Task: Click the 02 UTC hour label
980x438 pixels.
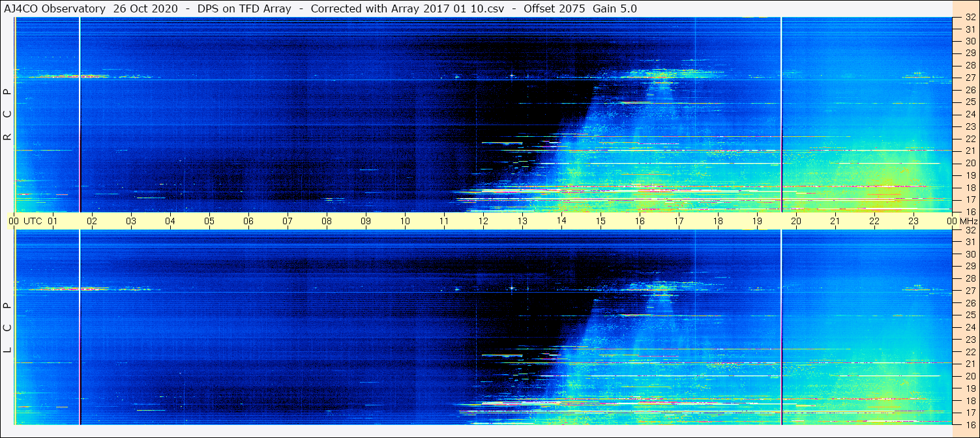Action: click(x=92, y=221)
